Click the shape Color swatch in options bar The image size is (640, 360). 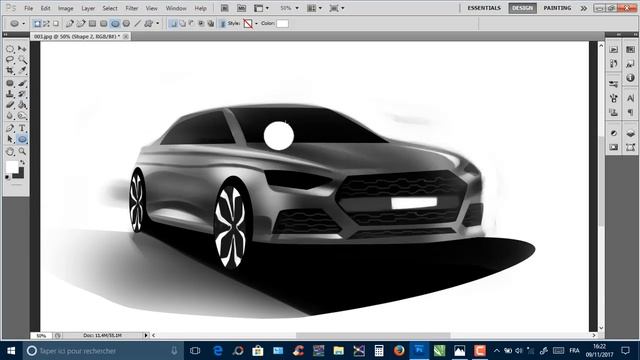(x=282, y=24)
